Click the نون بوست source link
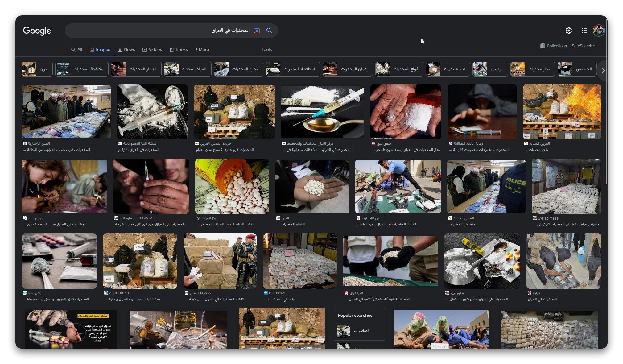 tap(33, 218)
